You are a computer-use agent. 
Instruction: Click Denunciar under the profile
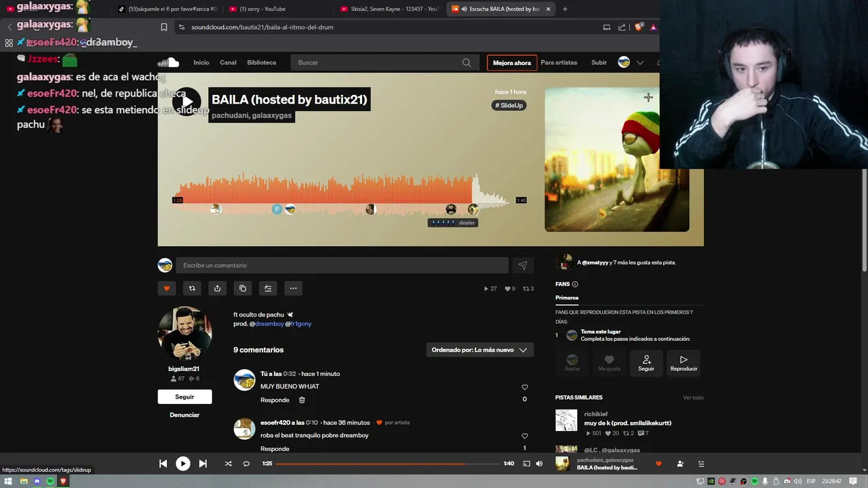pos(184,415)
